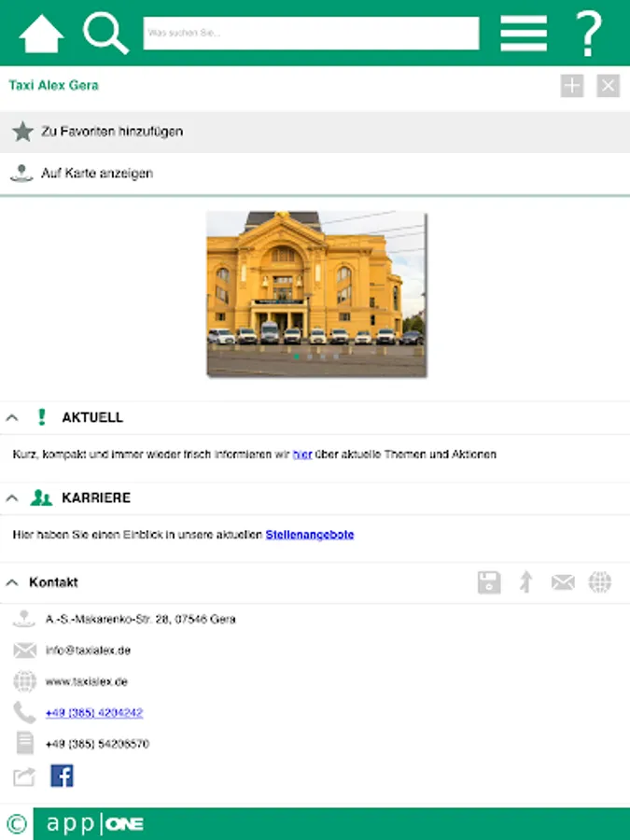
Task: Select the first green image carousel dot
Action: 296,356
